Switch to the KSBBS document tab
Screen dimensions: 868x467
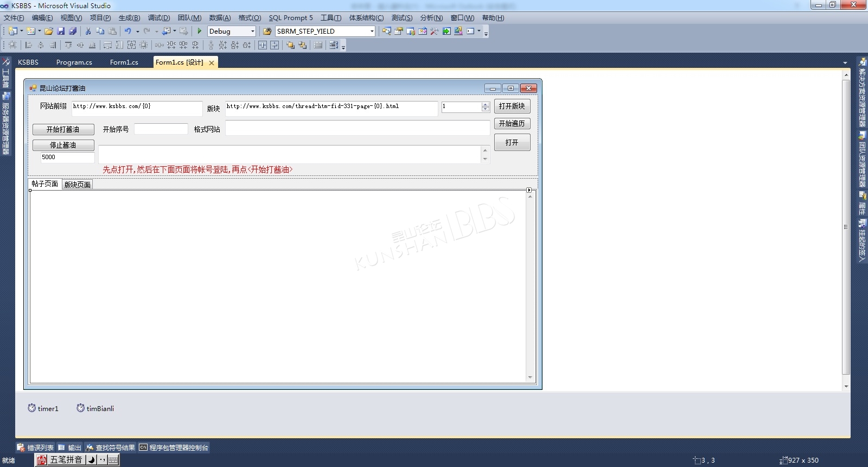[28, 62]
